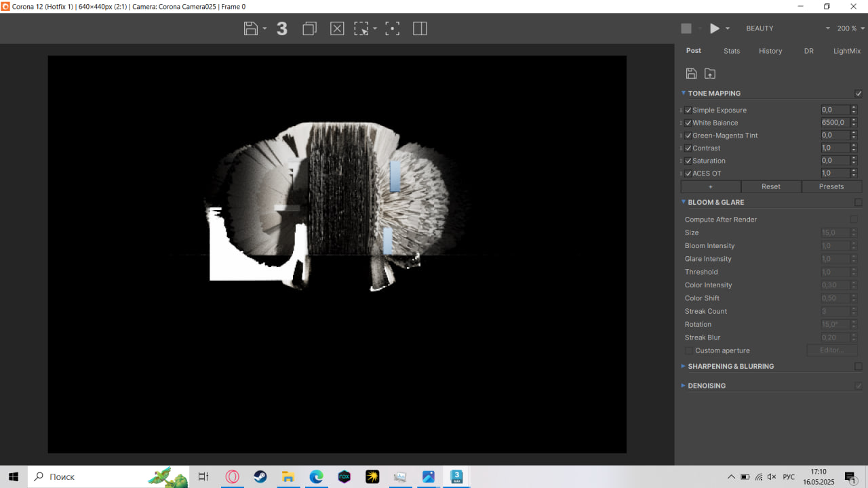Click the load post-processing config icon
868x488 pixels.
(710, 73)
